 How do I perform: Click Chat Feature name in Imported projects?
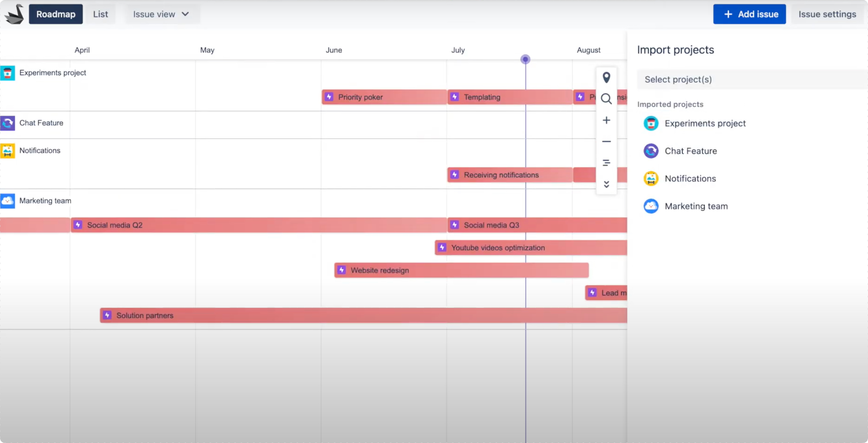click(x=690, y=151)
